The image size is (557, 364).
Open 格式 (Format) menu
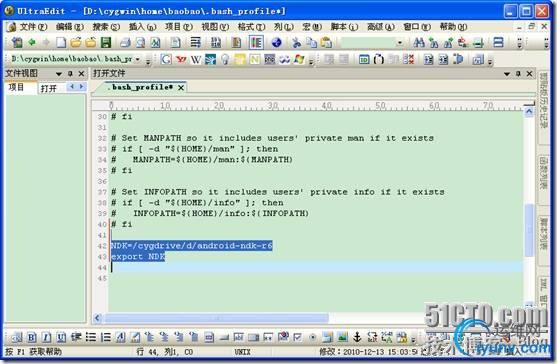[x=251, y=27]
